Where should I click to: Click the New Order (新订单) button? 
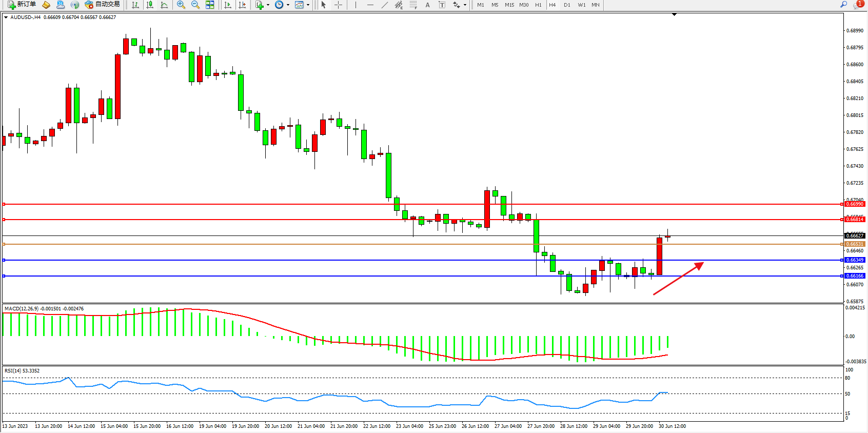coord(22,5)
